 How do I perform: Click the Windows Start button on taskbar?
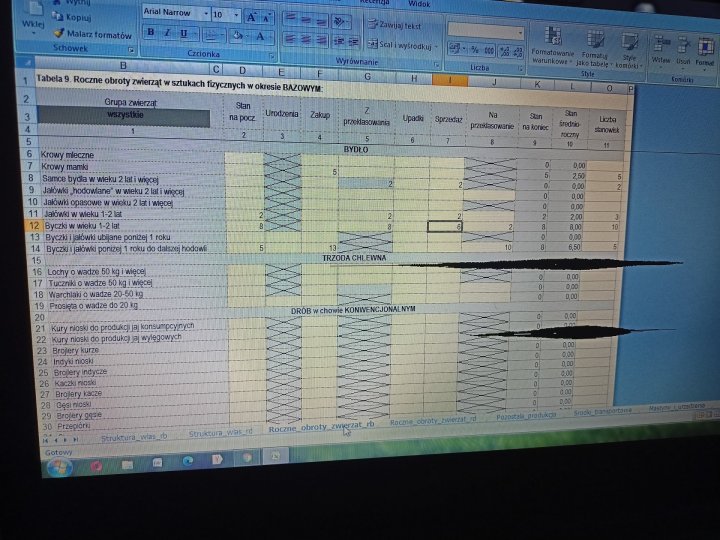pyautogui.click(x=59, y=466)
